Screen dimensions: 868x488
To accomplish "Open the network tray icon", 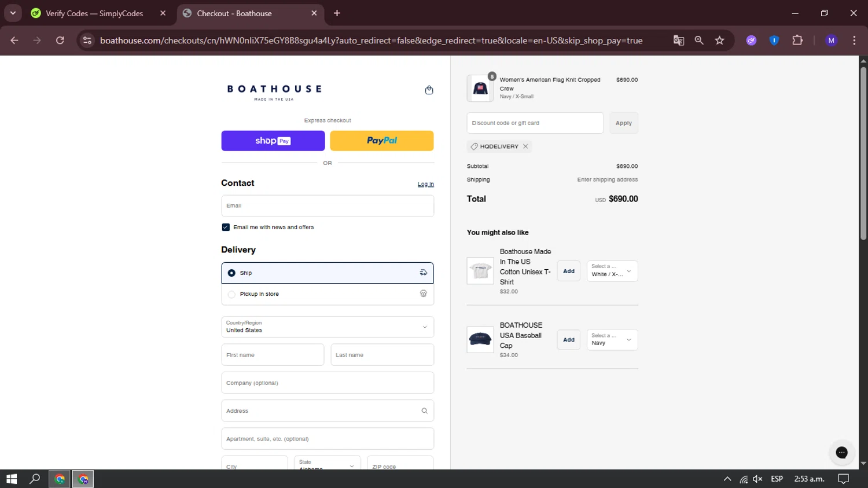I will click(x=744, y=479).
